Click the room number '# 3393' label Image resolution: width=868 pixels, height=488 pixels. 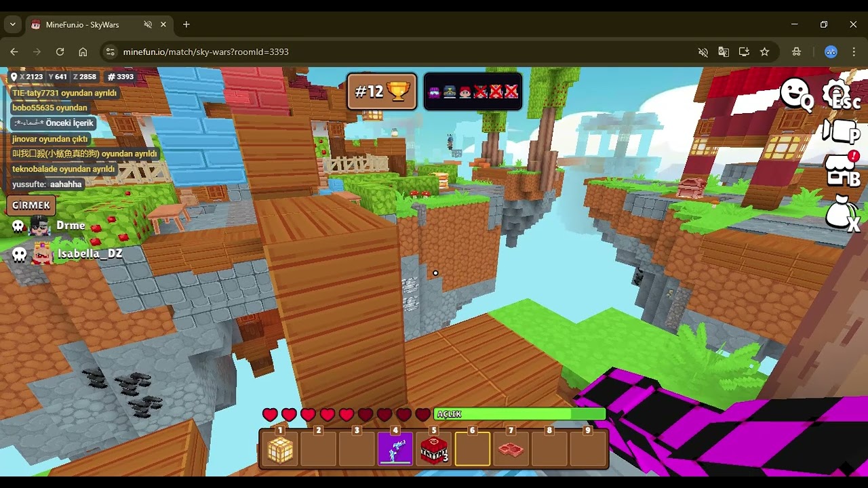121,77
